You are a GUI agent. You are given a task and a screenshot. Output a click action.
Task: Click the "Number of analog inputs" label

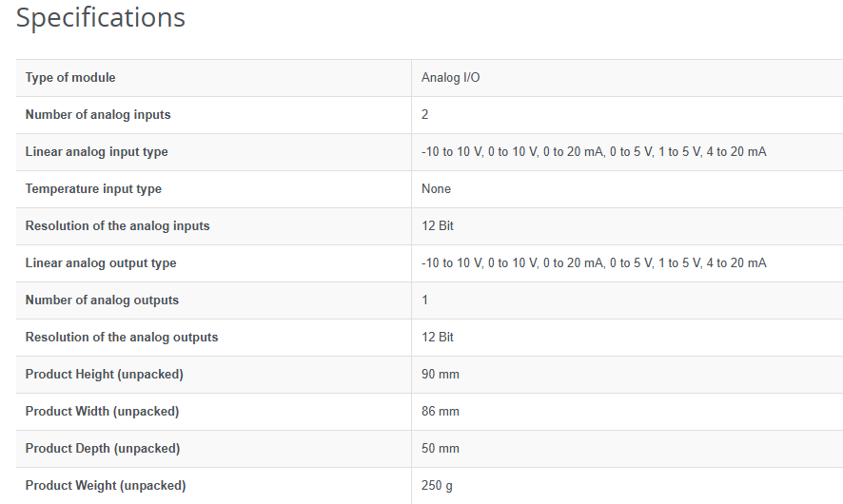coord(98,114)
